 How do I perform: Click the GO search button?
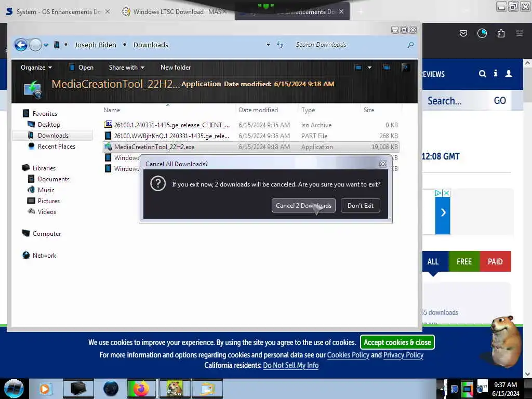pos(500,100)
